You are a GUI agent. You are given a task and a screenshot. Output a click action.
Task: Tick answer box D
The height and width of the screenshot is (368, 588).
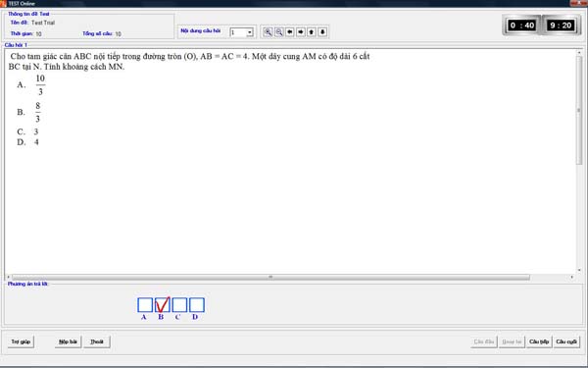[197, 305]
